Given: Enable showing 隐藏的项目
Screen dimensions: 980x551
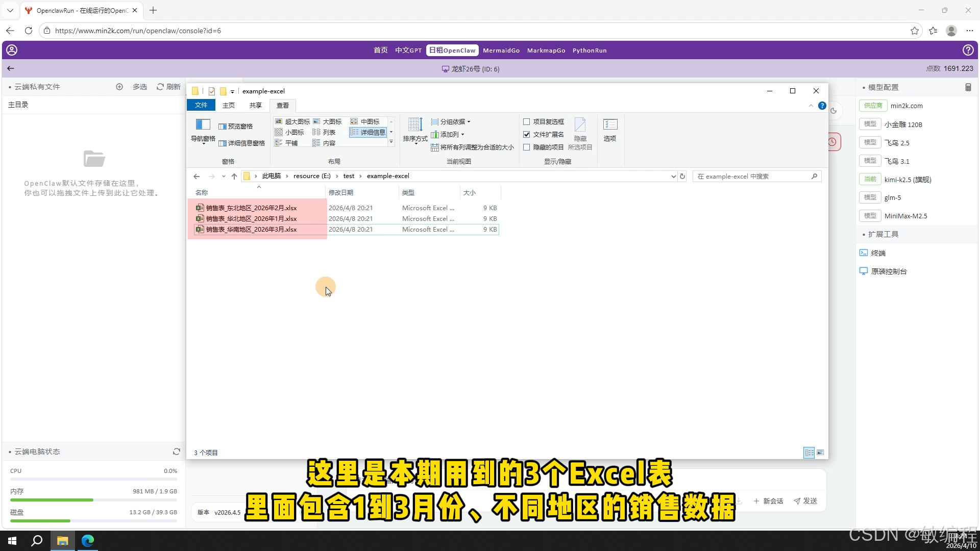Looking at the screenshot, I should (x=526, y=147).
